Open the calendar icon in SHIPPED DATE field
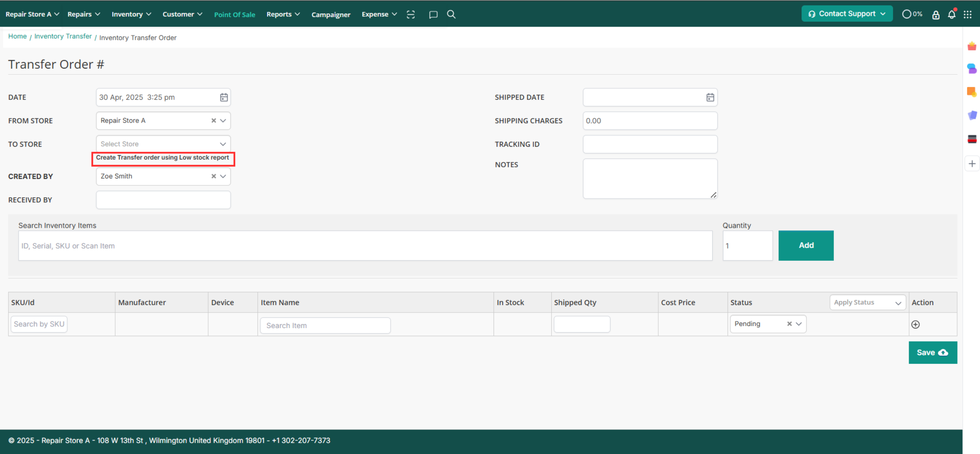 click(x=710, y=97)
